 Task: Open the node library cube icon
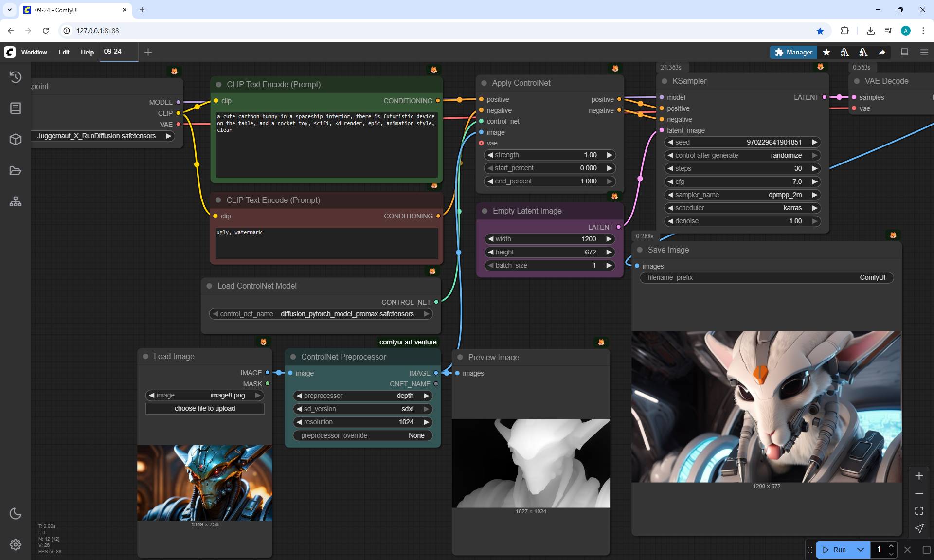coord(16,140)
